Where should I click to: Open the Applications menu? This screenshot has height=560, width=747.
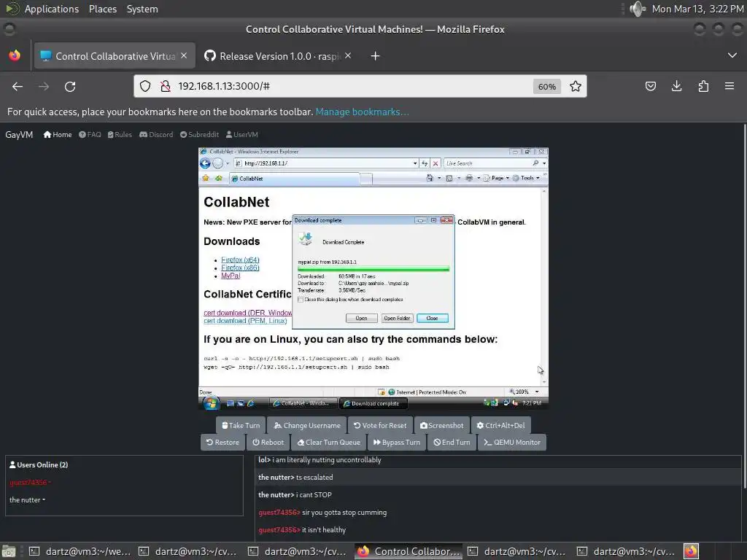pos(52,9)
